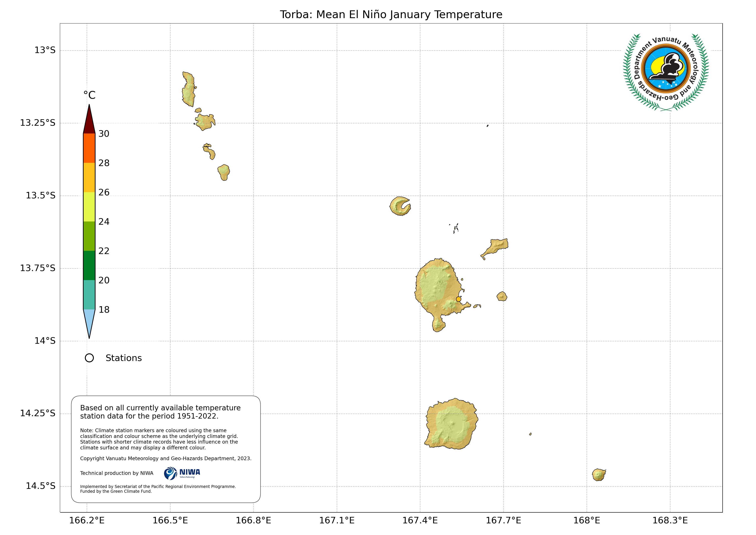Screen dimensions: 756x535
Task: Click the map title Torba Mean El Niño
Action: point(391,14)
